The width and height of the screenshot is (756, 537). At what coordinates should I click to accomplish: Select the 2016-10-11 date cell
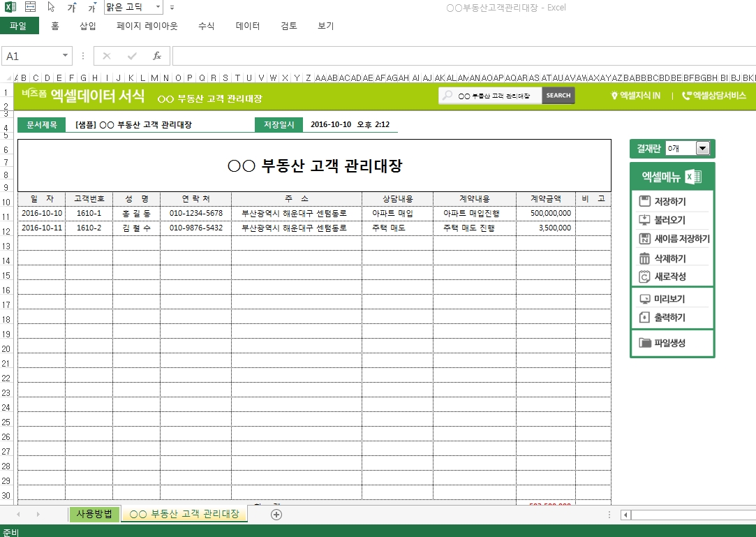pos(42,228)
